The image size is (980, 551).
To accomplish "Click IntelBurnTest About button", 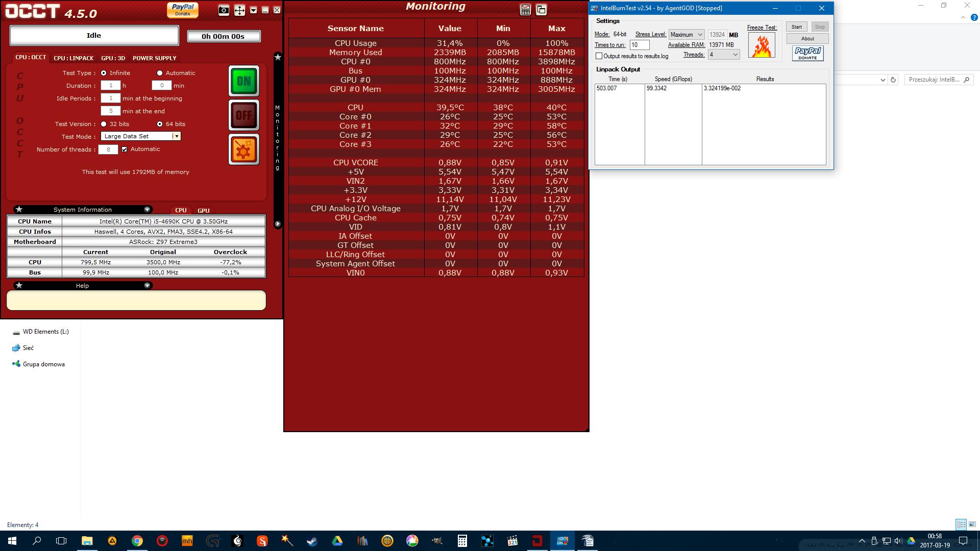I will click(x=807, y=39).
